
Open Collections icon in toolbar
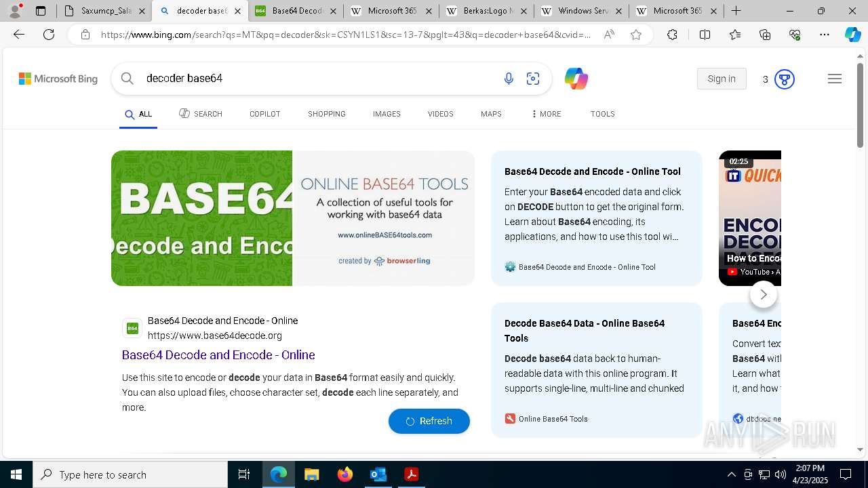pyautogui.click(x=765, y=35)
